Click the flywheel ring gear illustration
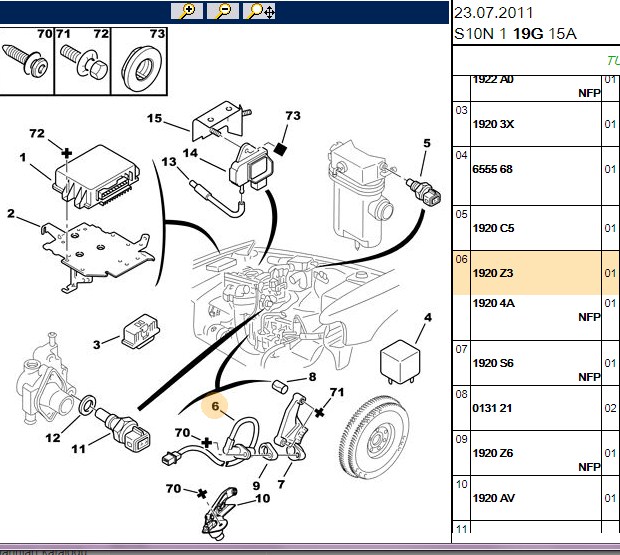The width and height of the screenshot is (620, 555). pos(375,436)
